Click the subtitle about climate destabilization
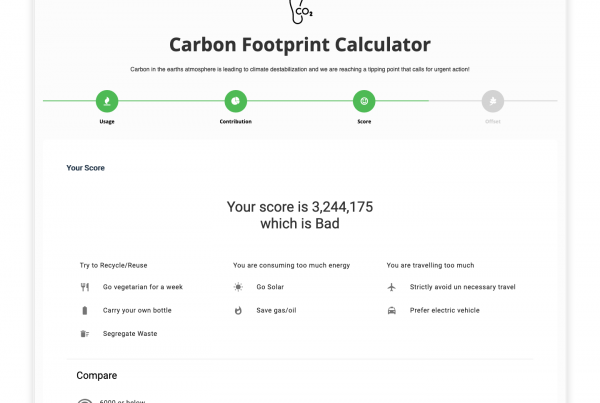 pyautogui.click(x=300, y=69)
